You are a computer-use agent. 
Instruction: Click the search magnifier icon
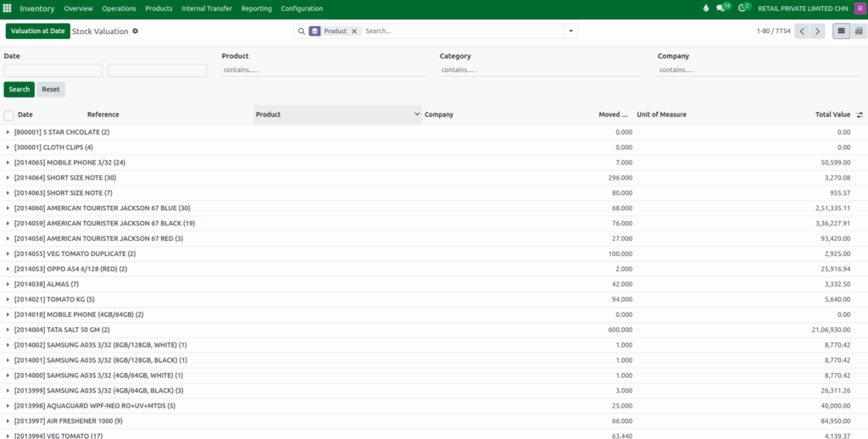301,31
